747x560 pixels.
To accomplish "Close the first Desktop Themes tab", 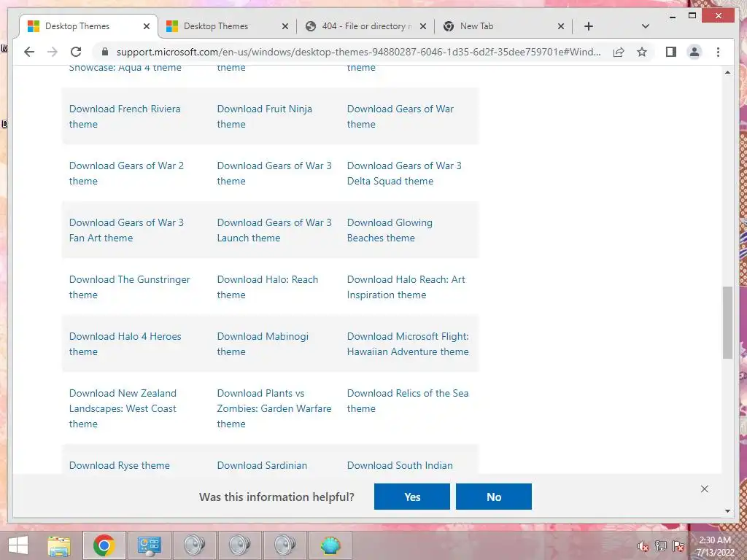I will tap(146, 26).
